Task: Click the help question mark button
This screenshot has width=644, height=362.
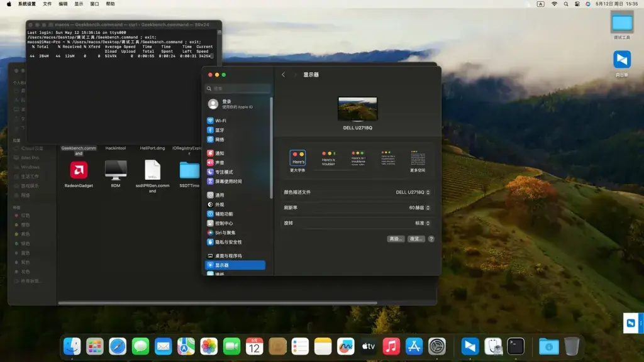Action: click(x=431, y=239)
